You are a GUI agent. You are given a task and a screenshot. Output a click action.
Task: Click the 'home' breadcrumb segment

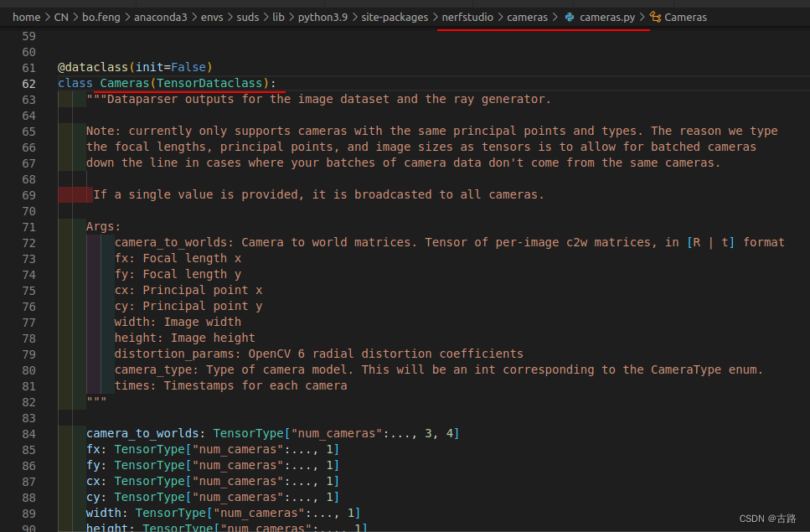(x=26, y=17)
